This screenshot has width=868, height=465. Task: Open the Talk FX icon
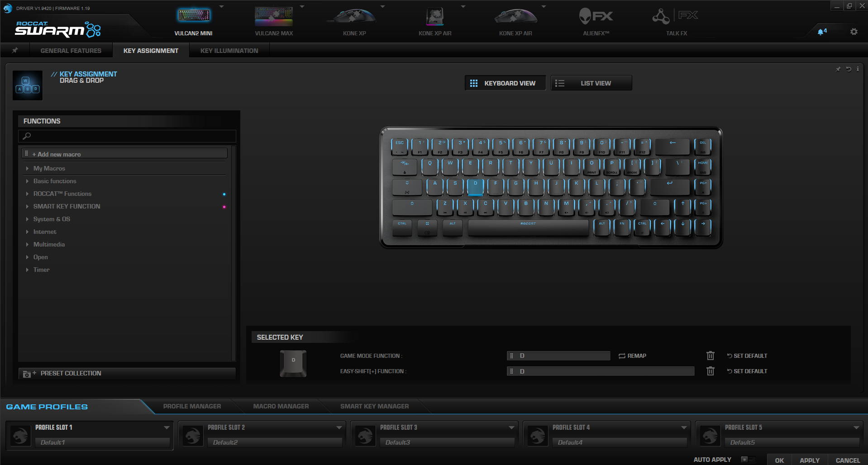coord(676,16)
